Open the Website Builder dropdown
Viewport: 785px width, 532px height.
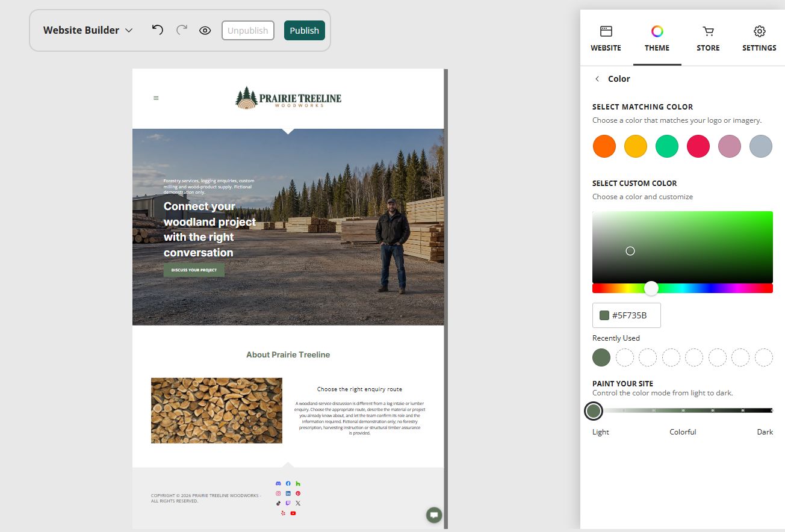tap(88, 30)
